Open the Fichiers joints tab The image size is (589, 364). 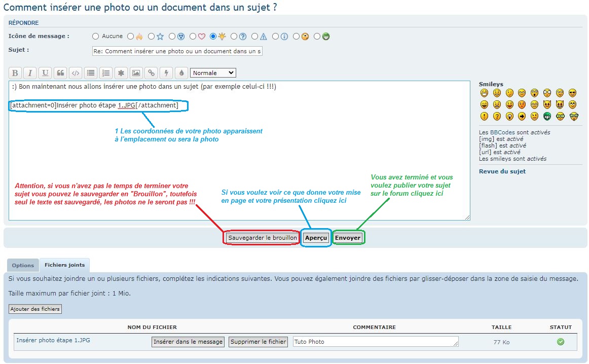(64, 265)
